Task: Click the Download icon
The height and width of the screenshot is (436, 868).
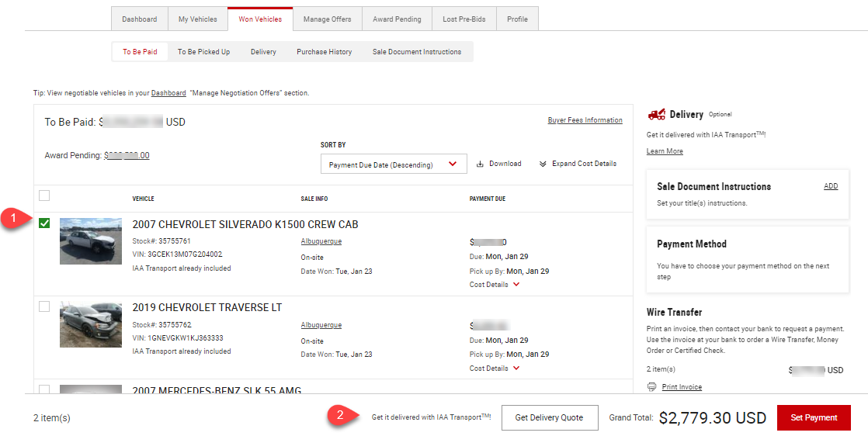Action: click(480, 164)
